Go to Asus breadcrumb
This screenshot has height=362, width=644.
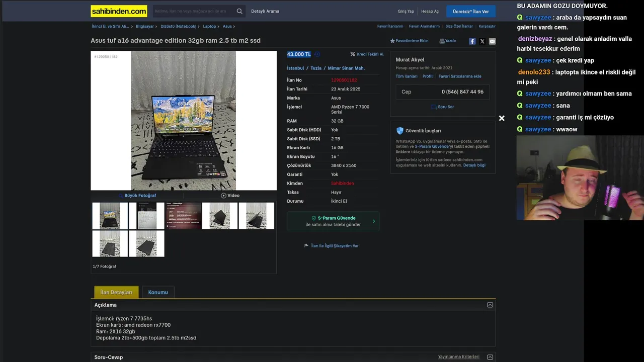tap(227, 26)
